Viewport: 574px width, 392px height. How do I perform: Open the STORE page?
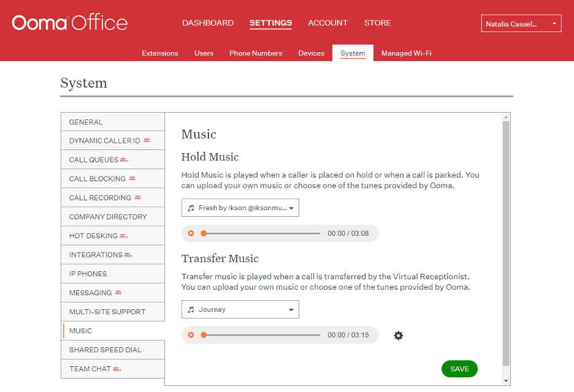point(377,23)
